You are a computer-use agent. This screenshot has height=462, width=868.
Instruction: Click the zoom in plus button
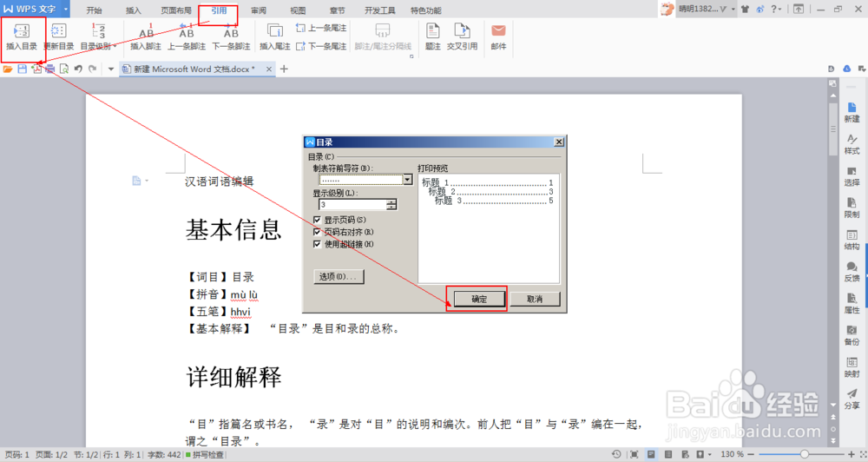point(852,454)
